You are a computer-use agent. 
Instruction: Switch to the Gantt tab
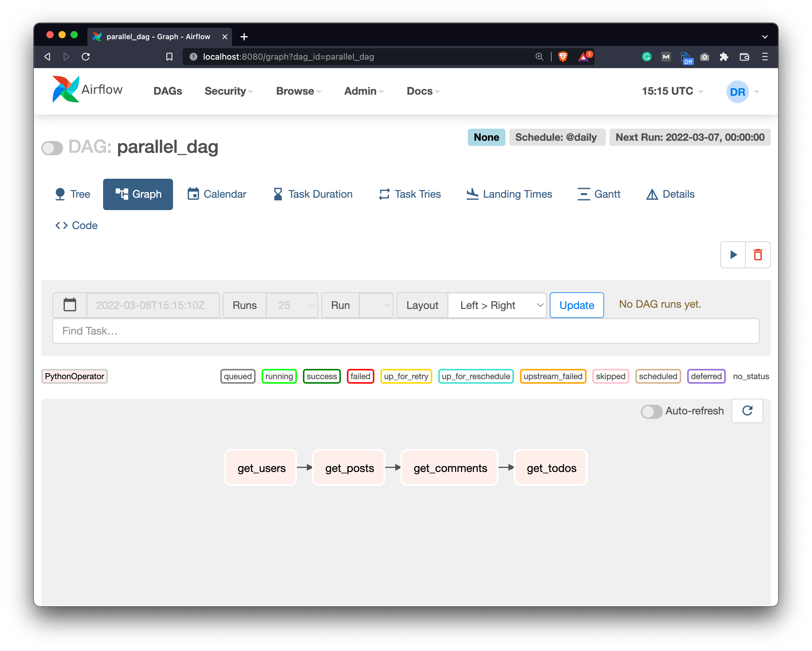pos(599,194)
